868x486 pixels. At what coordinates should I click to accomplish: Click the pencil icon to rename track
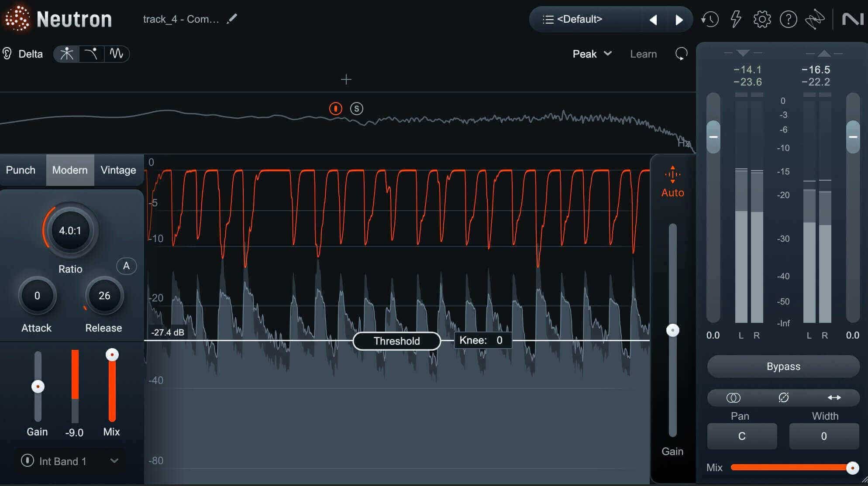pos(232,19)
